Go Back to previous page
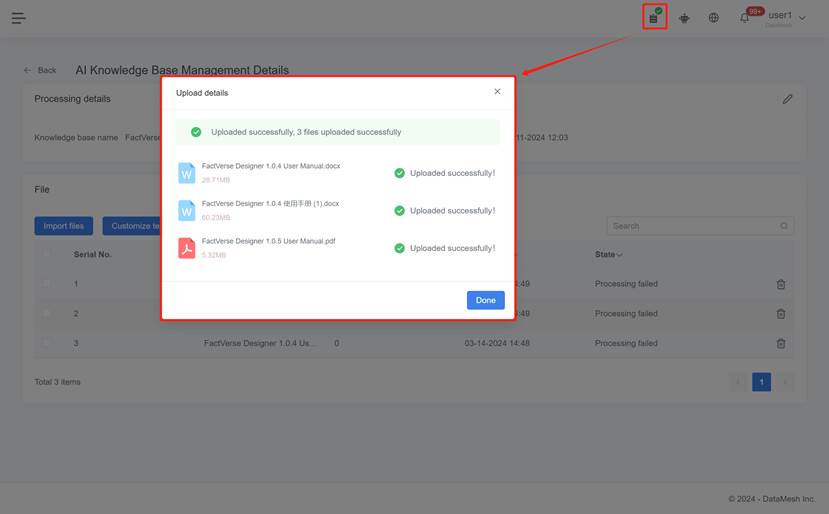Screen dimensions: 829x514 click(x=40, y=70)
